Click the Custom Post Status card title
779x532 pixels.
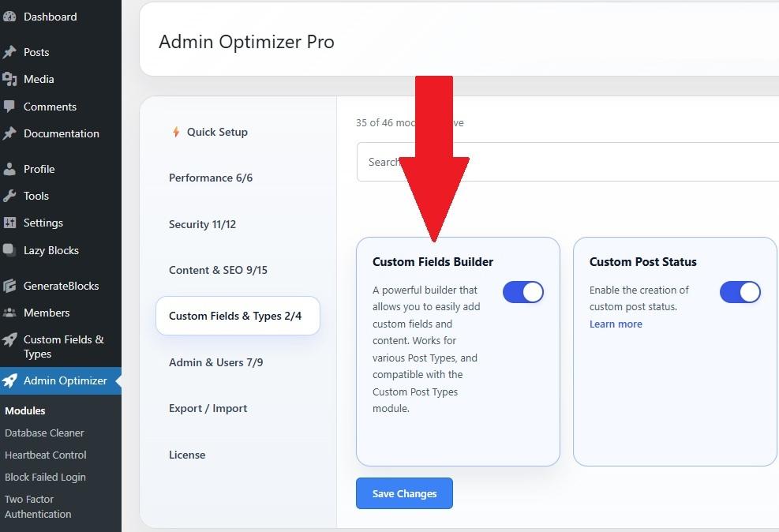(643, 262)
